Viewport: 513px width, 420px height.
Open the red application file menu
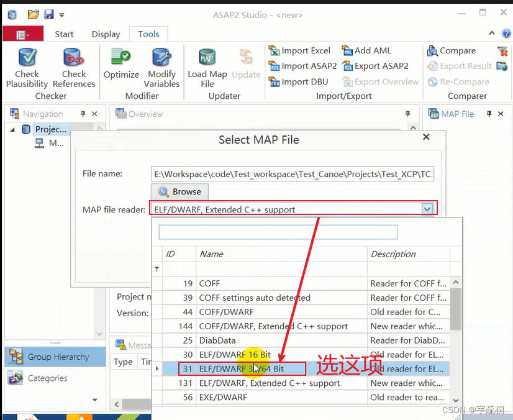[22, 34]
